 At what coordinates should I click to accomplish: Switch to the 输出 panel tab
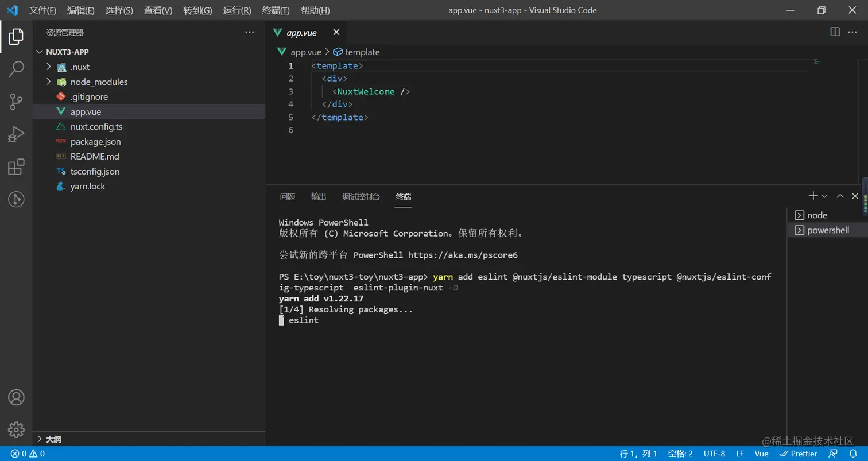pyautogui.click(x=319, y=196)
